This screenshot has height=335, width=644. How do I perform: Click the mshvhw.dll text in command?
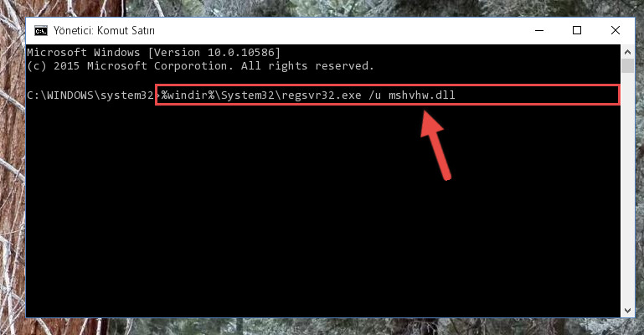tap(422, 95)
